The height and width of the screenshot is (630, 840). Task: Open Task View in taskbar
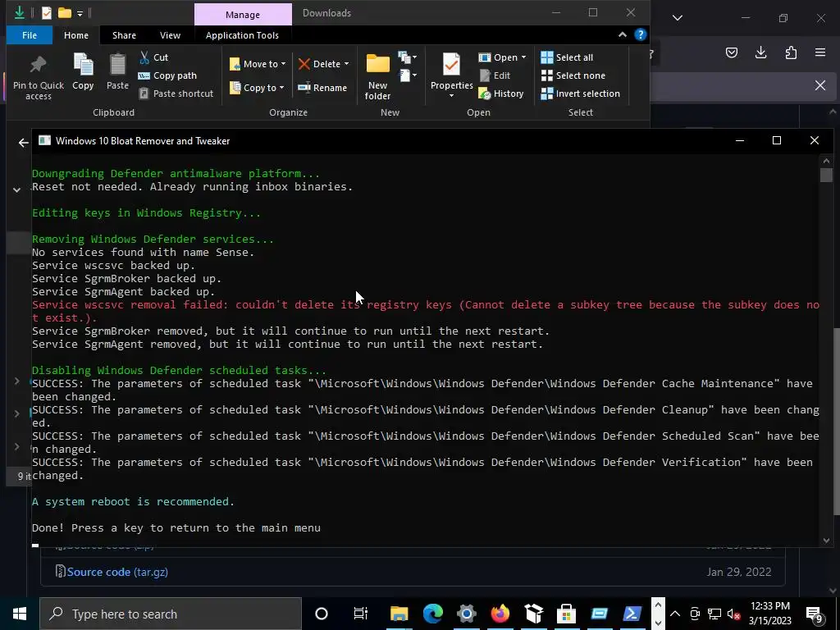[x=361, y=614]
